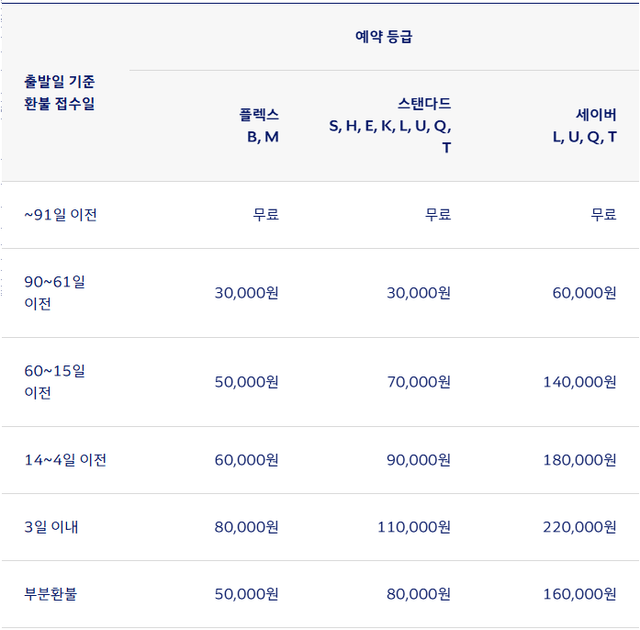Click the 플렉스 B, M column header
Screen dimensions: 640x630
(x=258, y=125)
